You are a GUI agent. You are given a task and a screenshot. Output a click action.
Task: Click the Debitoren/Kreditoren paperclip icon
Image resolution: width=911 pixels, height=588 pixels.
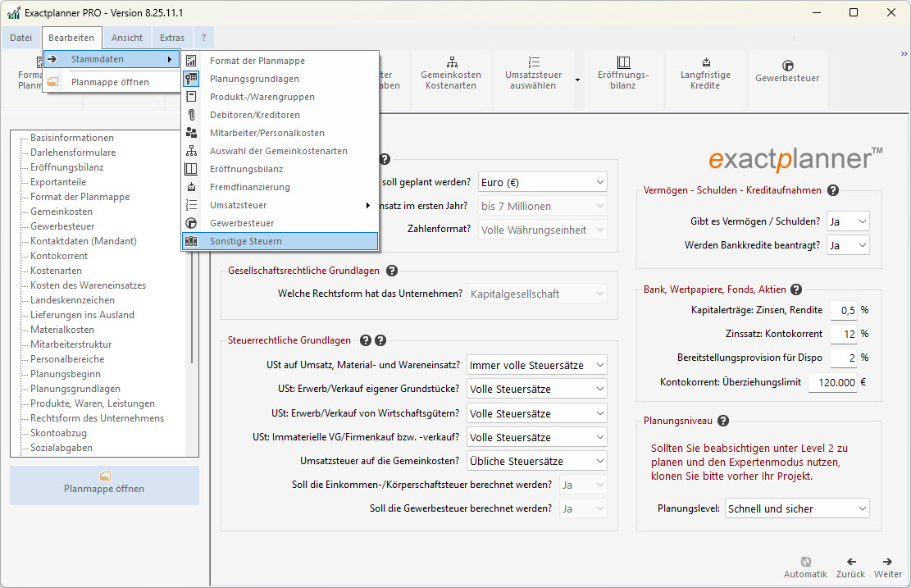[x=191, y=116]
